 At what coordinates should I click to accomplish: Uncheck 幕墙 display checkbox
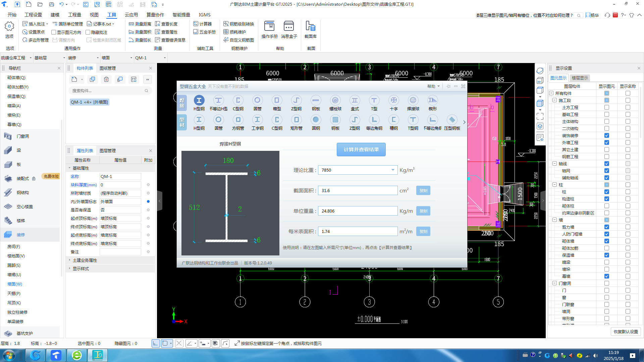(x=607, y=276)
